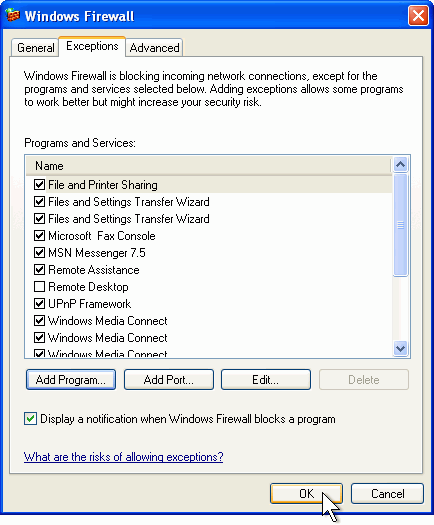Viewport: 434px width, 525px height.
Task: Uncheck File and Printer Sharing
Action: [x=39, y=184]
